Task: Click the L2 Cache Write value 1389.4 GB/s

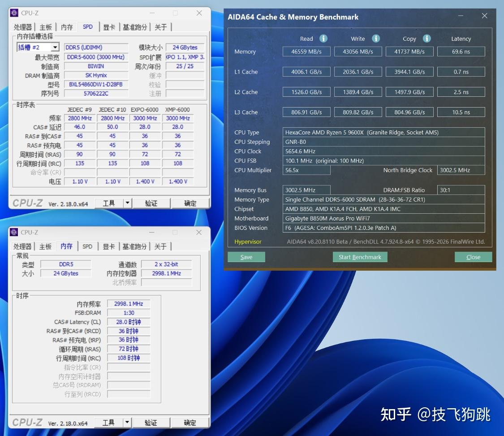Action: [x=358, y=92]
